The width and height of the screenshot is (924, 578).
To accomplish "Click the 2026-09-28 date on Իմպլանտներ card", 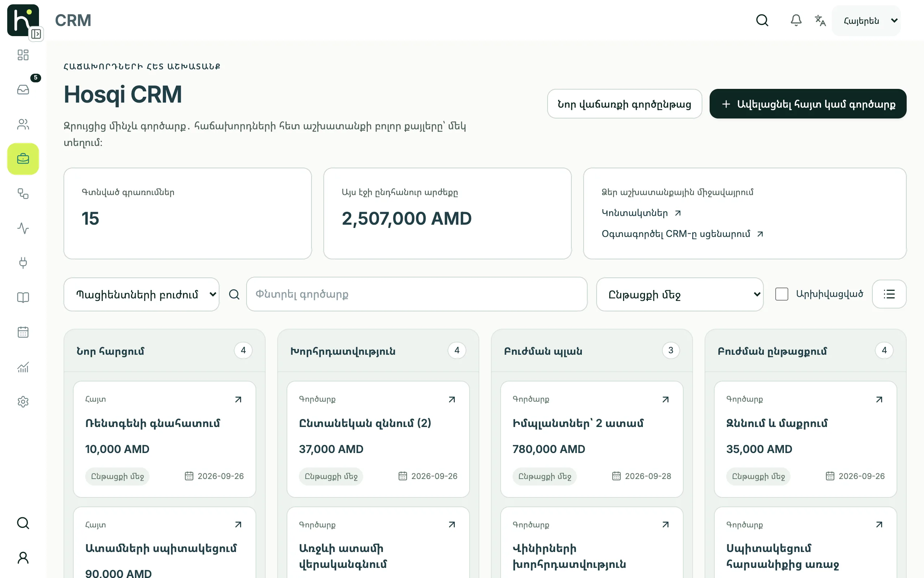I will pos(648,476).
